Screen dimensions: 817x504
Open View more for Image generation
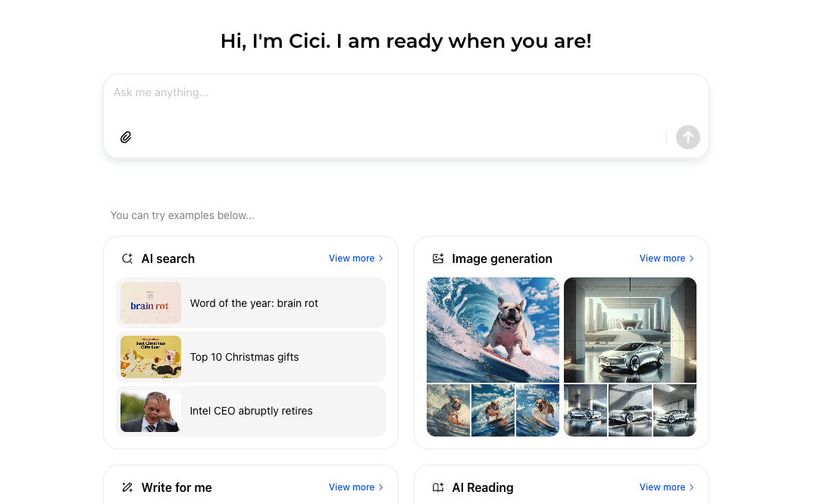click(x=666, y=258)
